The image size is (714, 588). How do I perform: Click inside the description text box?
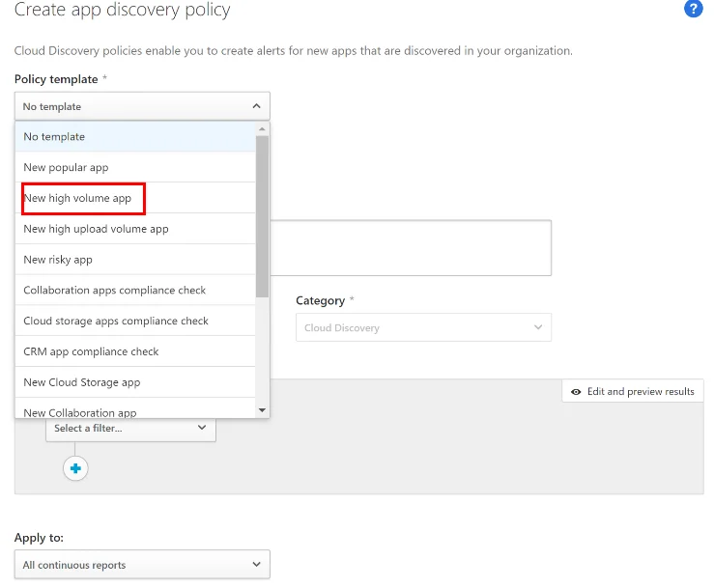tap(411, 247)
